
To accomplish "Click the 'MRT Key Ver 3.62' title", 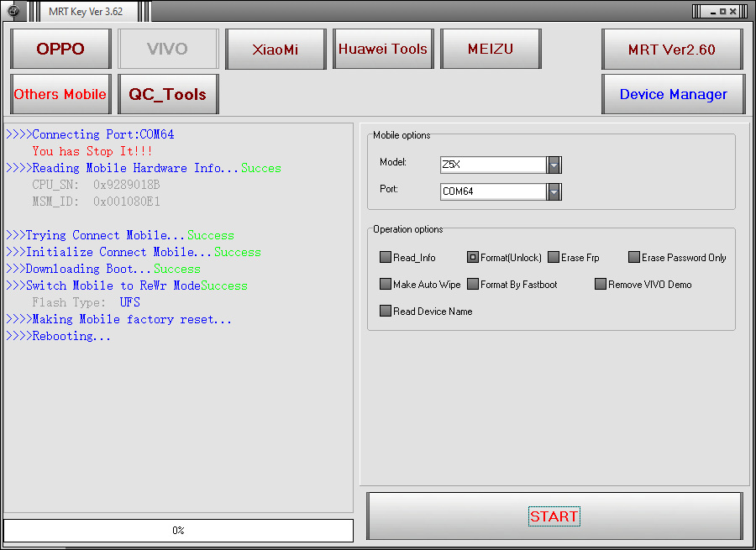I will (86, 11).
